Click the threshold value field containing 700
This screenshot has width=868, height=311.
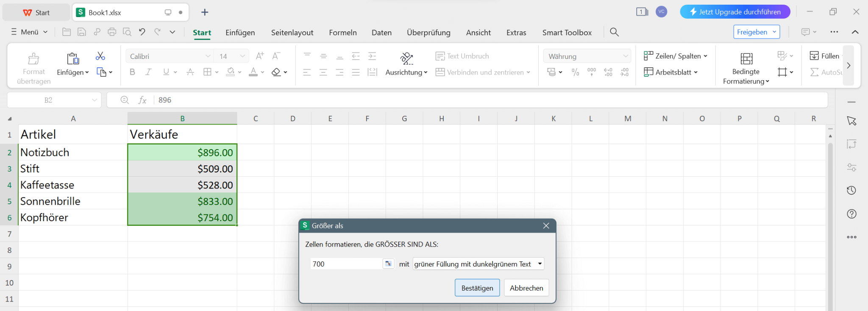click(345, 264)
